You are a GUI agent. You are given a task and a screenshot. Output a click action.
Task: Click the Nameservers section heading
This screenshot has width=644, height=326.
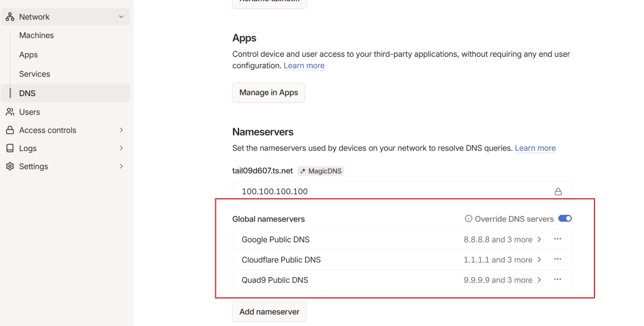(x=263, y=132)
